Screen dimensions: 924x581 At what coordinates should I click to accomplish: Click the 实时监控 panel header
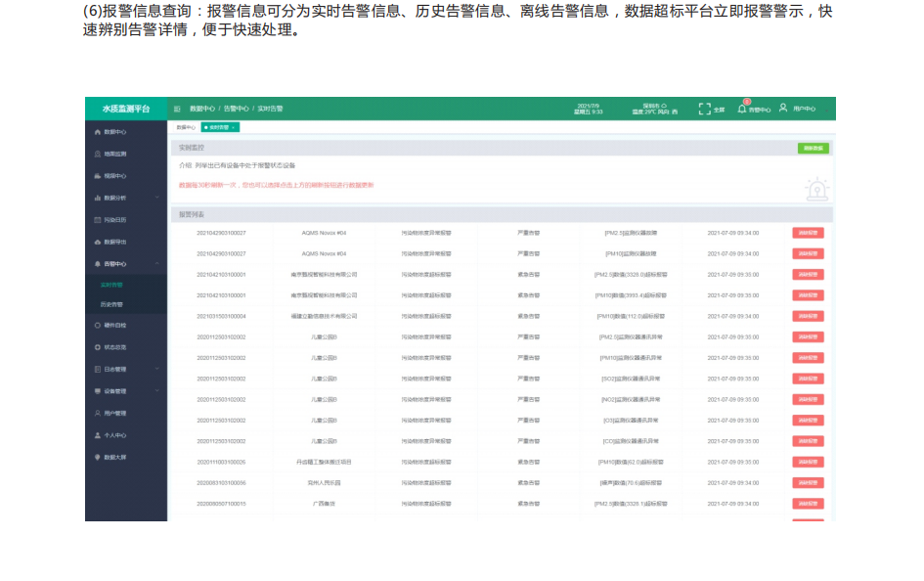502,148
